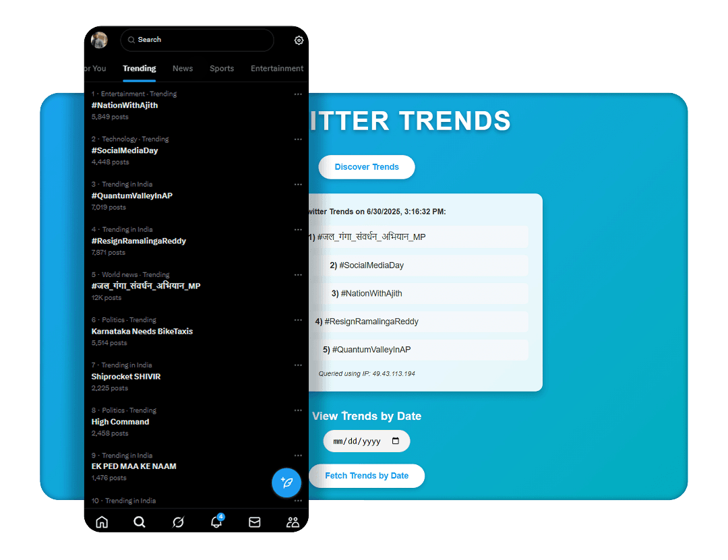Check Notifications via the bell icon
Viewport: 728px width, 560px height.
(x=216, y=522)
